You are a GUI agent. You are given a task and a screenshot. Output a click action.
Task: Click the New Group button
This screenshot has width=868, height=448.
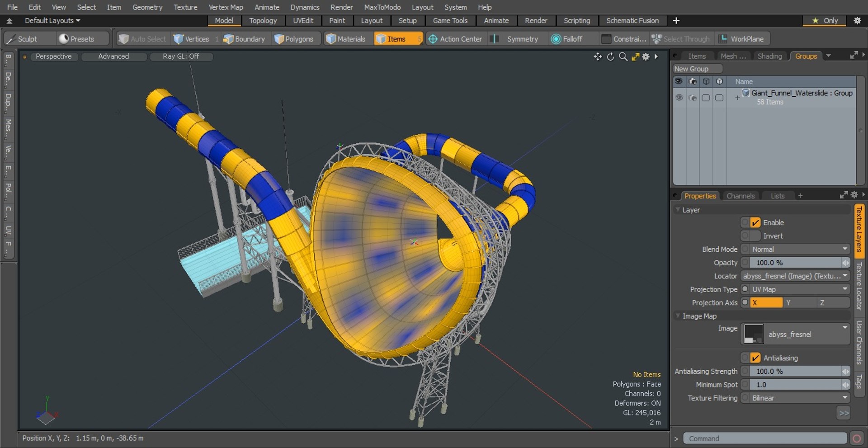point(698,69)
